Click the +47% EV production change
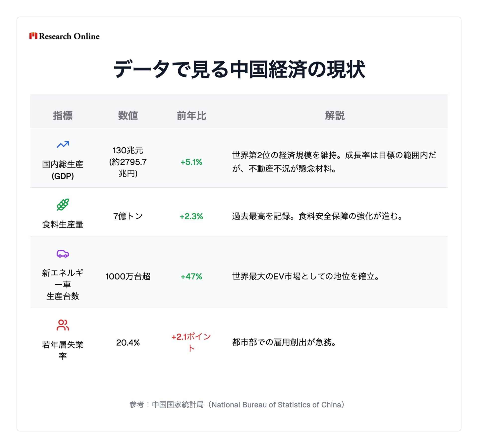This screenshot has width=478, height=448. [x=191, y=277]
